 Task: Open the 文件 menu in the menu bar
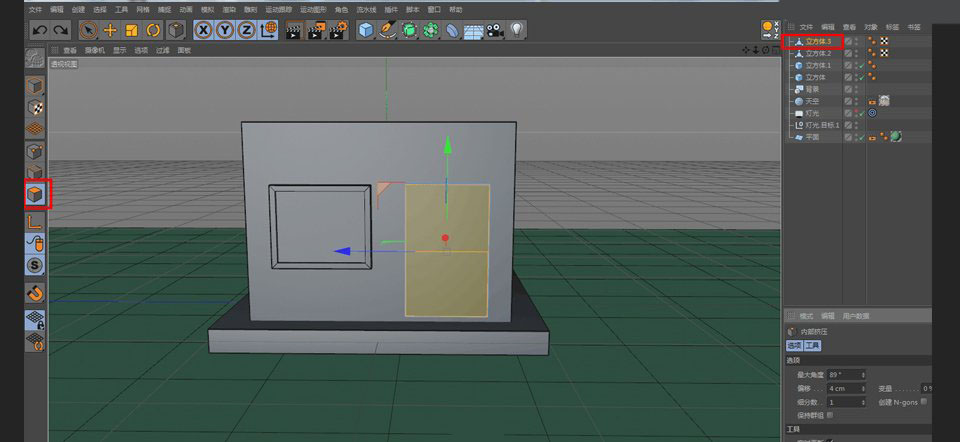pos(36,9)
